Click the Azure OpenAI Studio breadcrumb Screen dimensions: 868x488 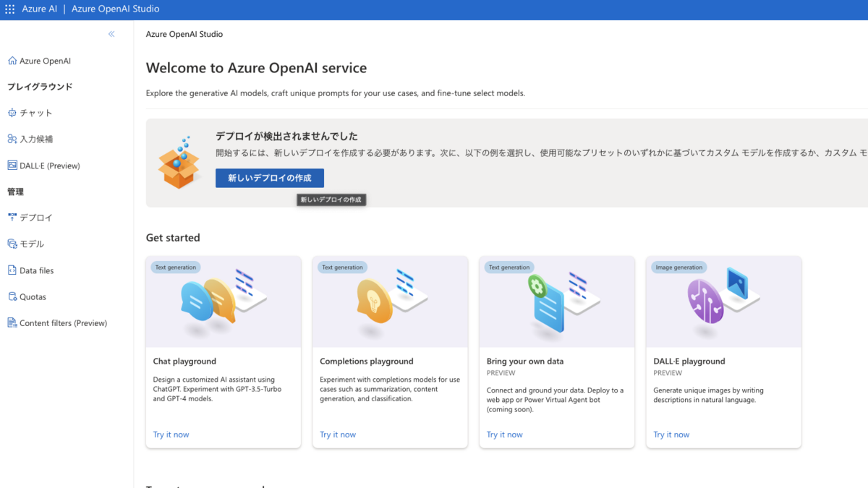(x=184, y=34)
